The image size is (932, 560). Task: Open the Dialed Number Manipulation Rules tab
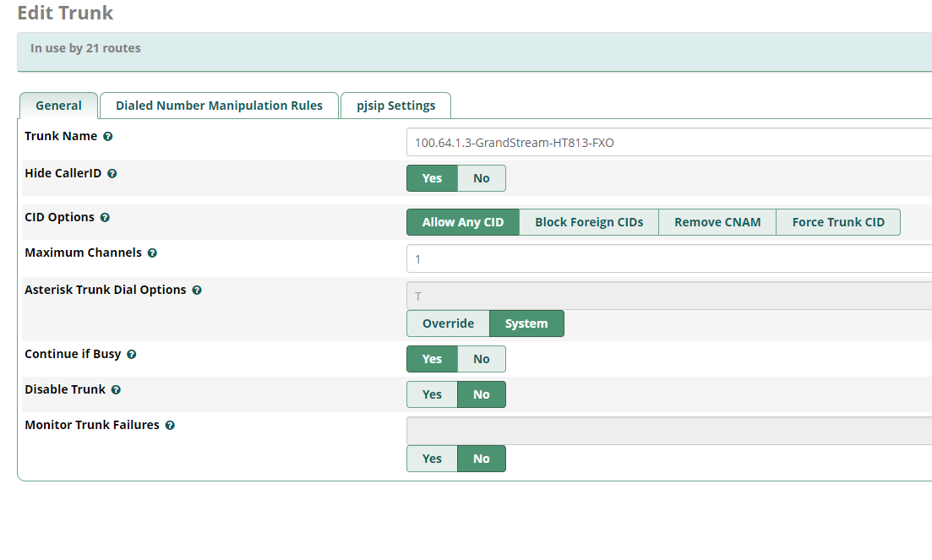click(x=219, y=105)
